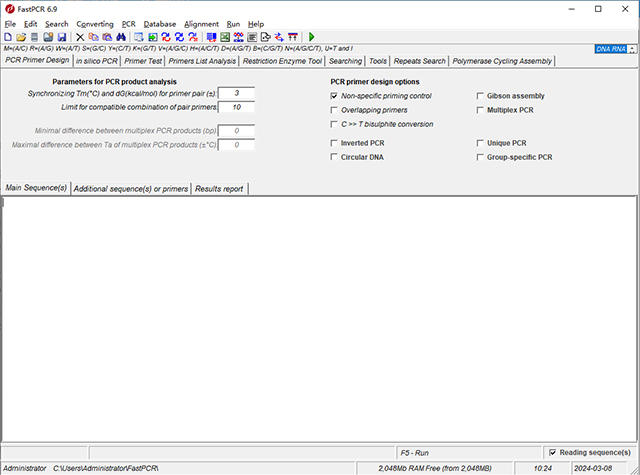Run analysis with the green play icon
Image resolution: width=640 pixels, height=475 pixels.
(311, 37)
